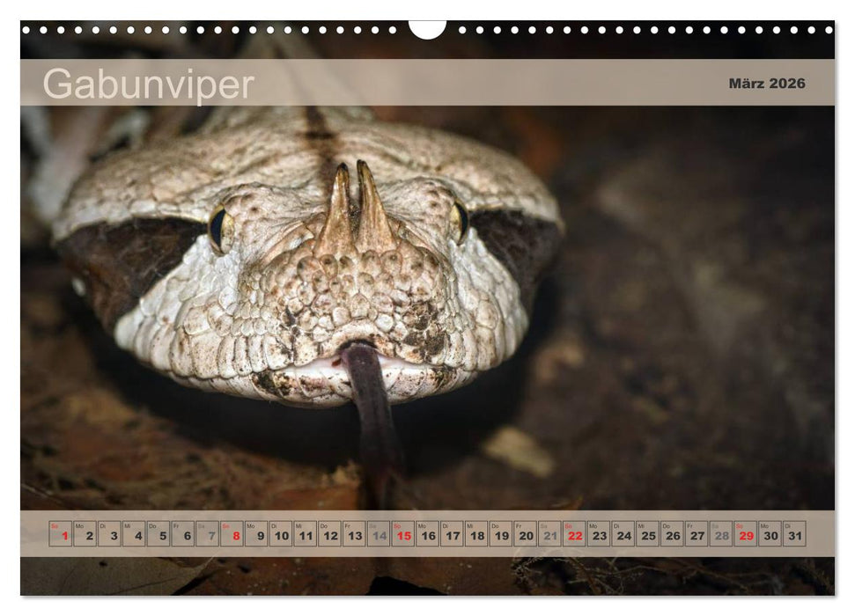Screen dimensions: 855x616
Task: Click the viper's left-side eye
Action: 217,229
